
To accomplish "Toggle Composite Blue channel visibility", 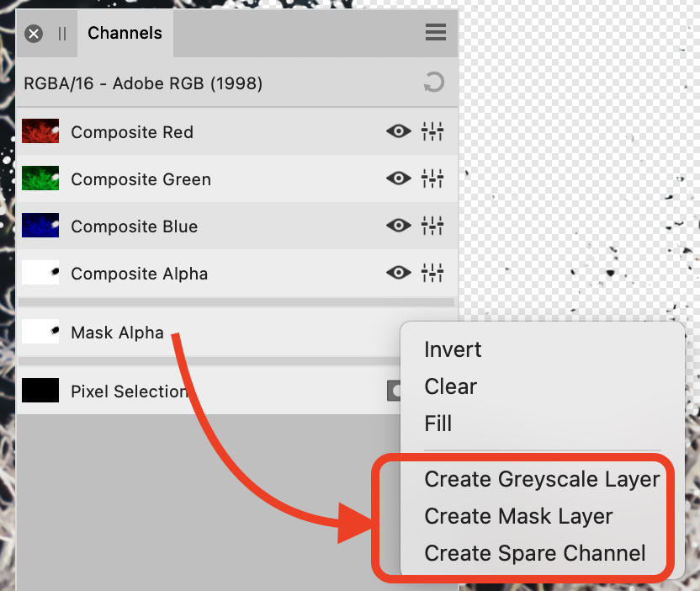I will pyautogui.click(x=398, y=226).
